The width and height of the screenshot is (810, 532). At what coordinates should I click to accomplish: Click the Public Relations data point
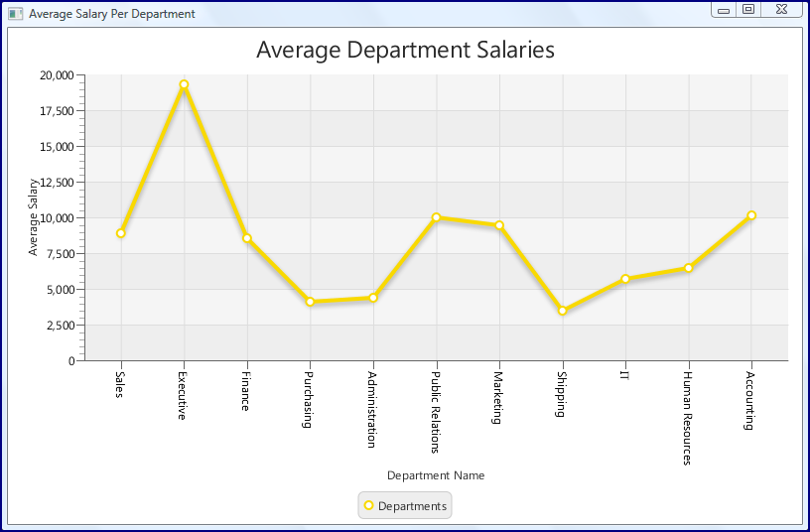436,217
